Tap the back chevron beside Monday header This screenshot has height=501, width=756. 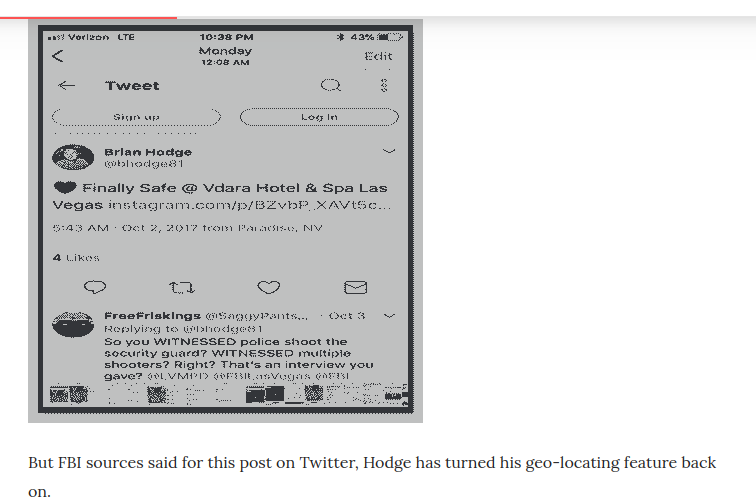(x=57, y=56)
